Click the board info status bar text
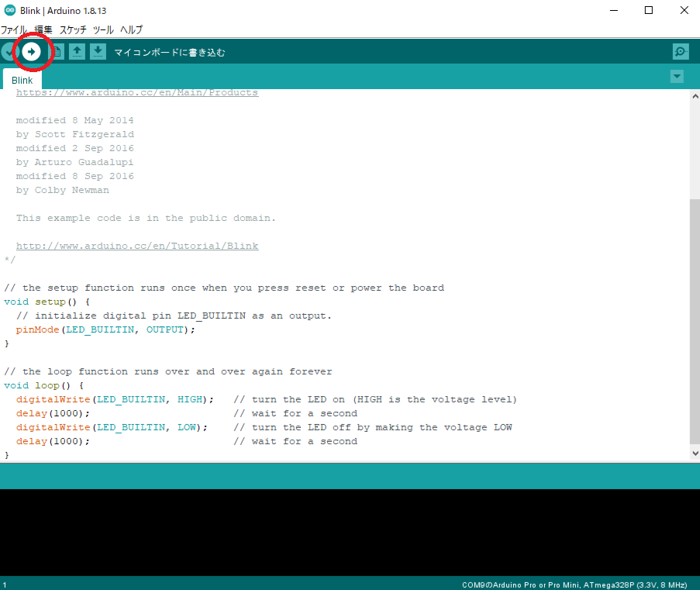 574,585
